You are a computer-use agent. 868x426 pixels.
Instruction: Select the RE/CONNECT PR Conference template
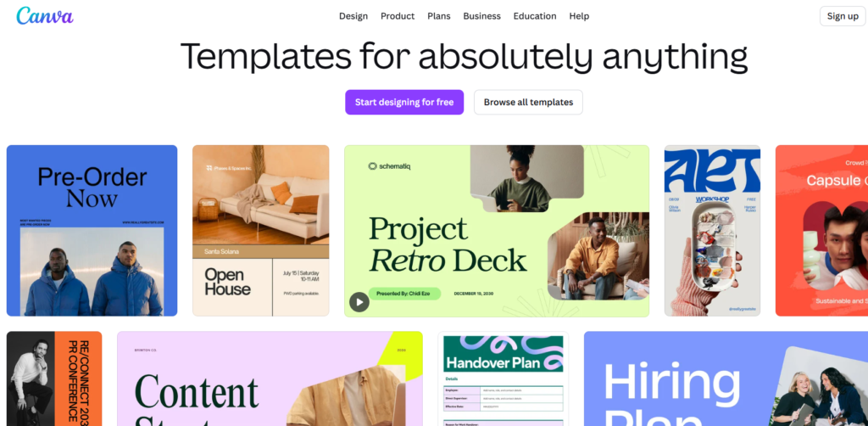point(54,378)
